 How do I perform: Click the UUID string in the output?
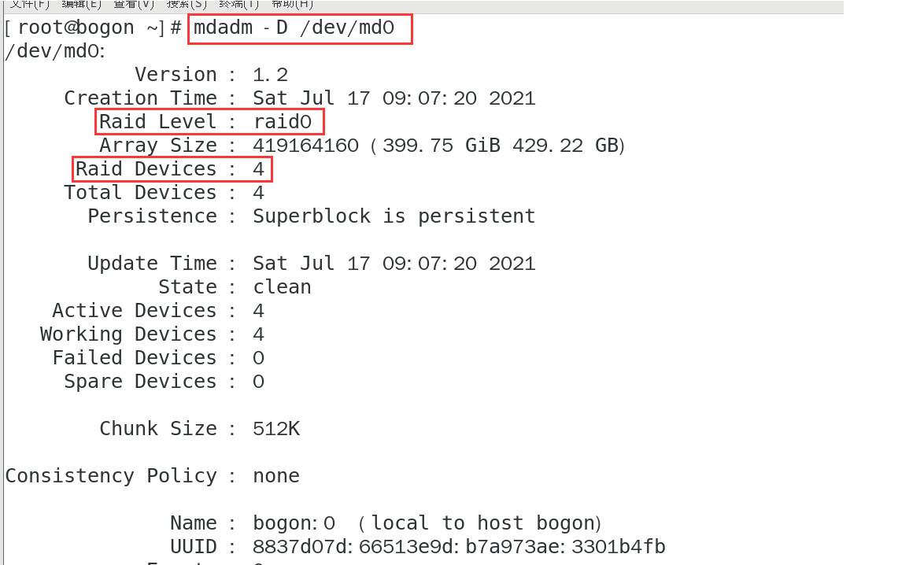pyautogui.click(x=459, y=547)
